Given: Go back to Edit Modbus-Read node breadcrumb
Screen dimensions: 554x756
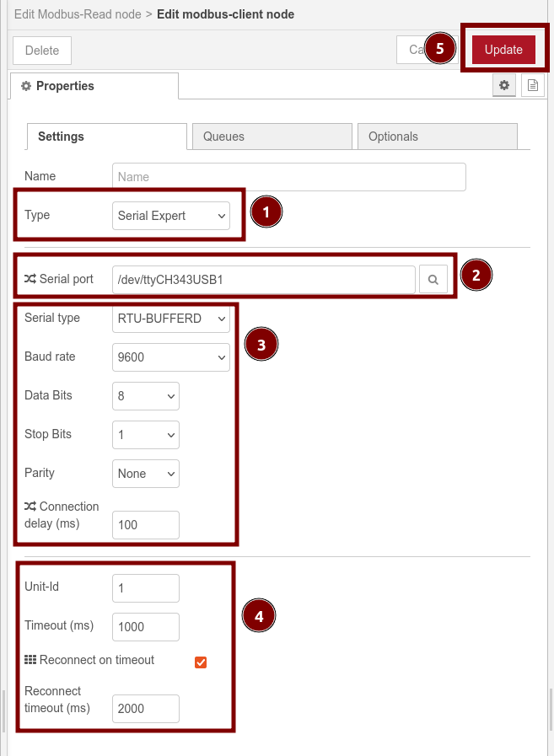Looking at the screenshot, I should [78, 14].
